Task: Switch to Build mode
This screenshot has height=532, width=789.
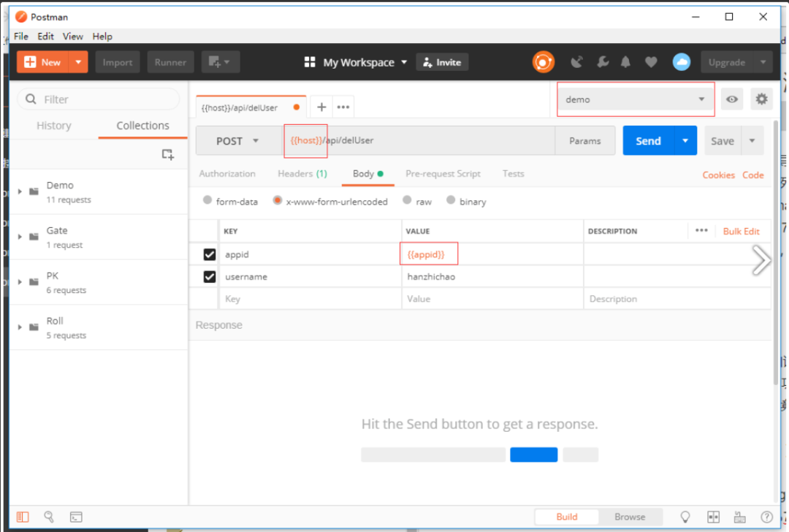Action: pyautogui.click(x=567, y=517)
